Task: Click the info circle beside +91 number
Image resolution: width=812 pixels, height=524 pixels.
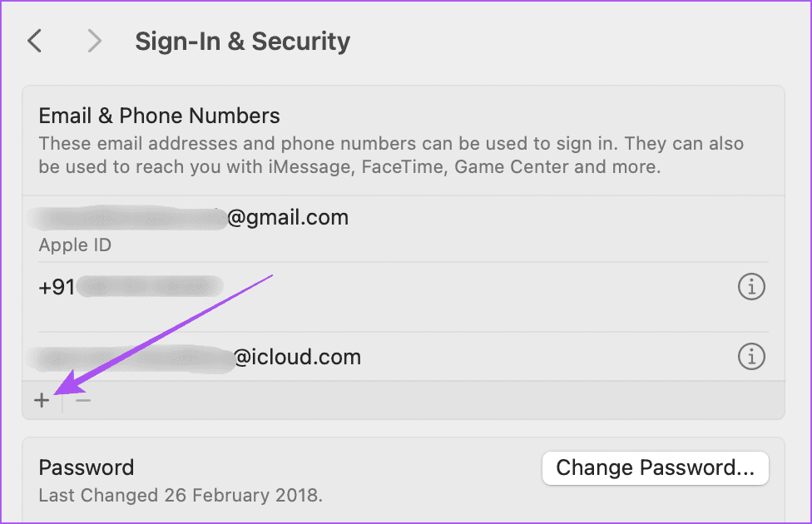Action: 751,286
